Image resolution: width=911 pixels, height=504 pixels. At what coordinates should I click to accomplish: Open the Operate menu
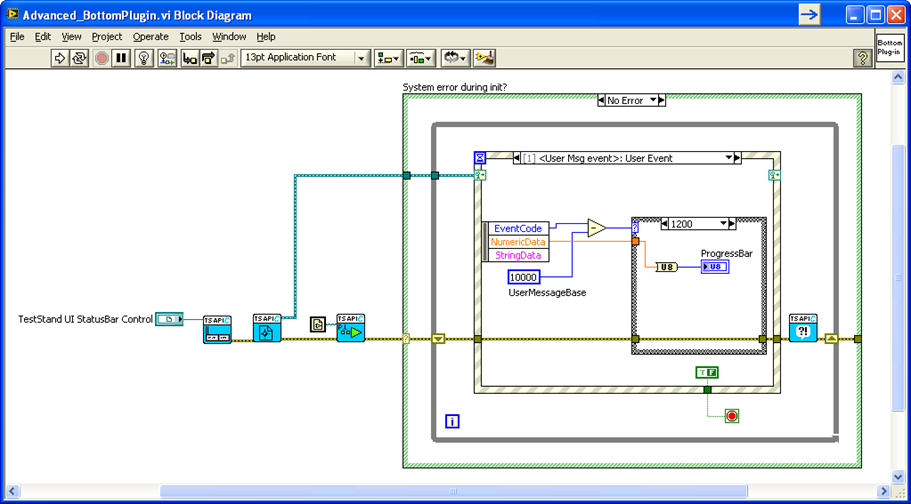tap(150, 37)
